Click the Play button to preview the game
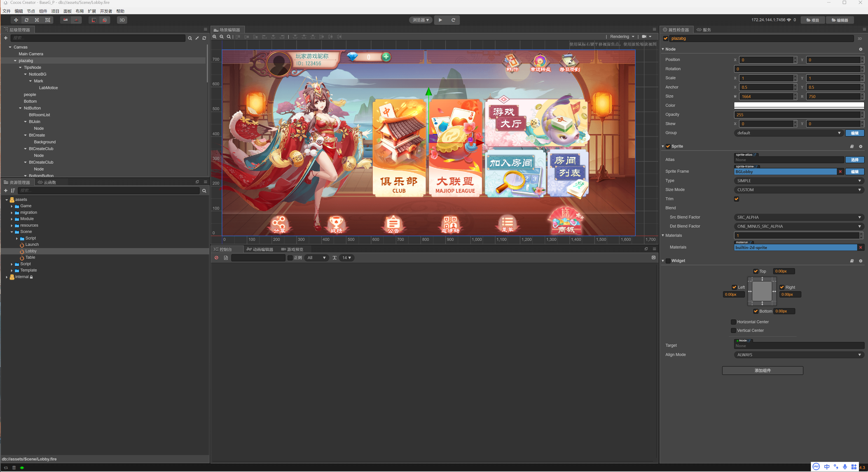The height and width of the screenshot is (472, 868). coord(440,20)
